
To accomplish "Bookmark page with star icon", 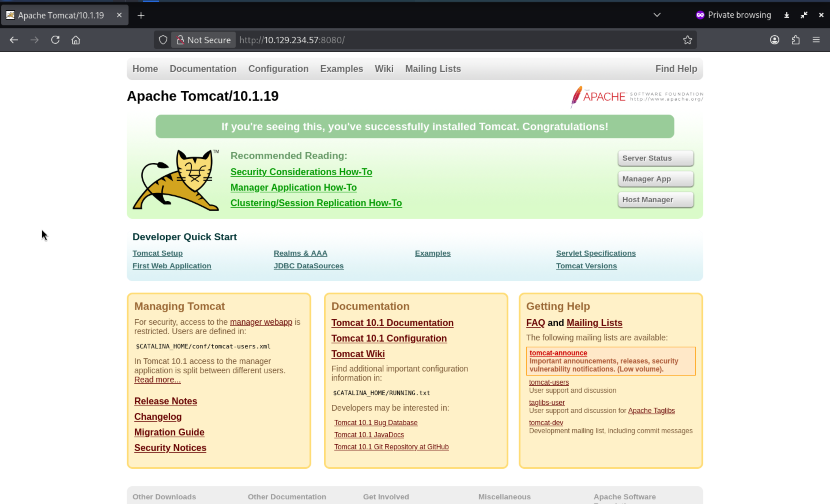I will coord(688,40).
